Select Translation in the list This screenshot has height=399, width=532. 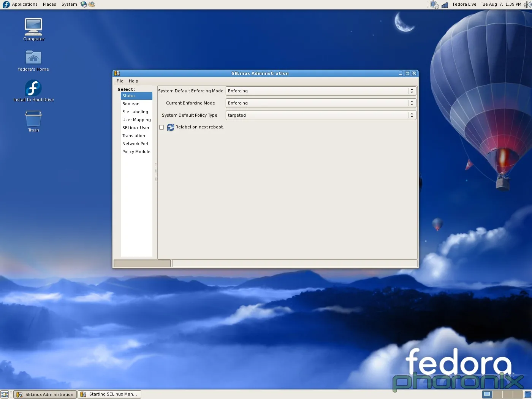tap(136, 136)
